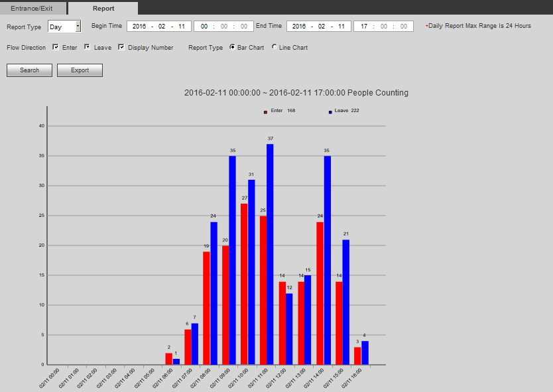
Task: Click the blue bar labeled 37
Action: [x=270, y=254]
